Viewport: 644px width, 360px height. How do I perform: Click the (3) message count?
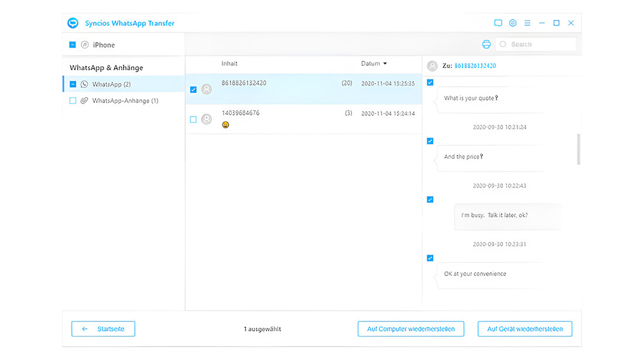coord(348,113)
